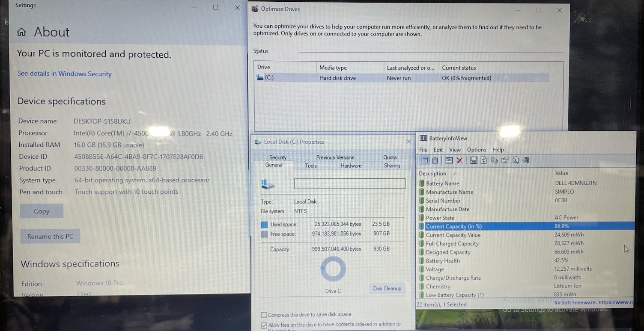644x331 pixels.
Task: Open See details in Windows Security link
Action: pos(64,74)
